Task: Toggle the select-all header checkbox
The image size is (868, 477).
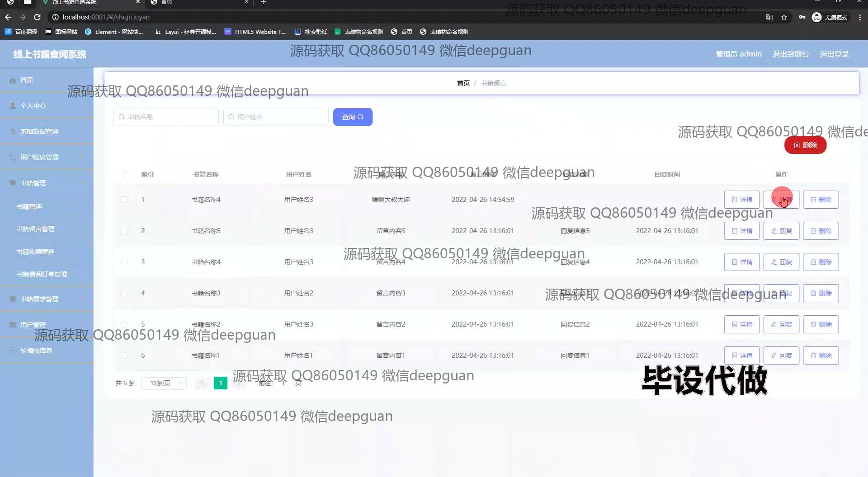Action: point(125,174)
